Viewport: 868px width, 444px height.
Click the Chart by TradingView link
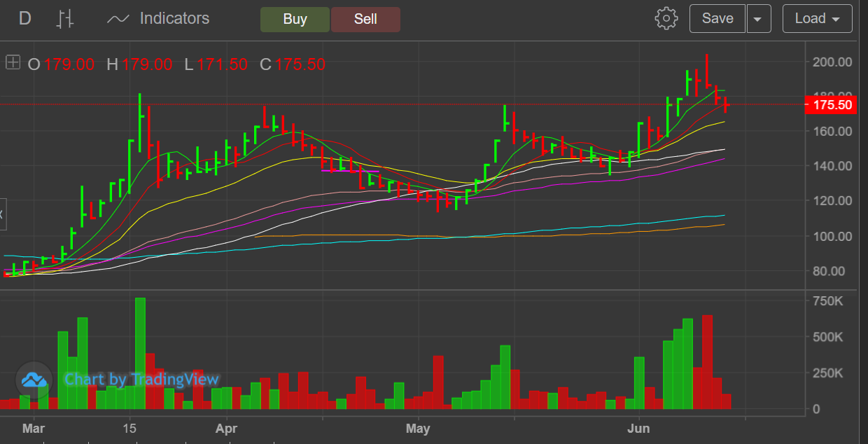click(142, 380)
